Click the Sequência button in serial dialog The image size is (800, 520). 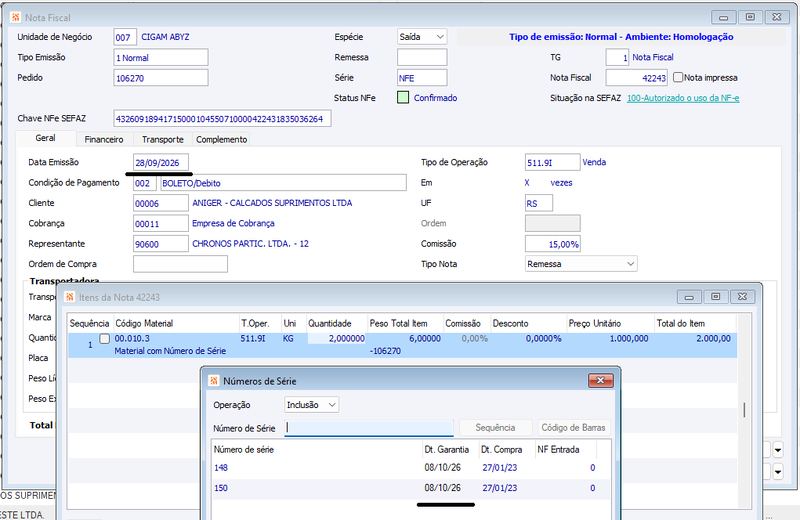[x=495, y=428]
